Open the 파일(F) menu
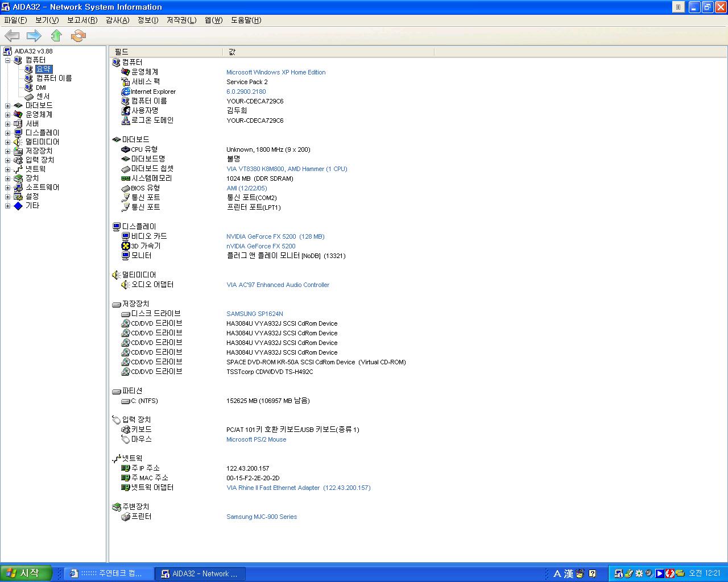Screen dimensions: 728x582 click(x=15, y=20)
